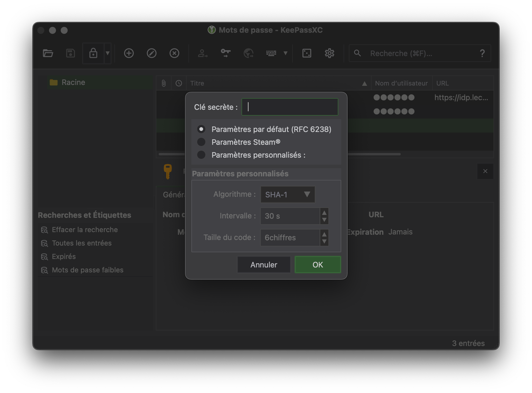
Task: Lock the database with padlock icon
Action: 93,53
